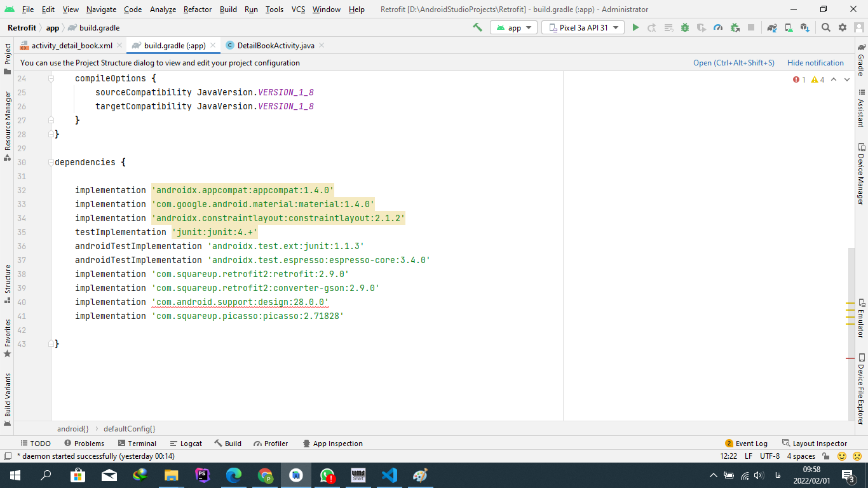Open the 4 spaces indent selector
The height and width of the screenshot is (488, 868).
point(801,456)
